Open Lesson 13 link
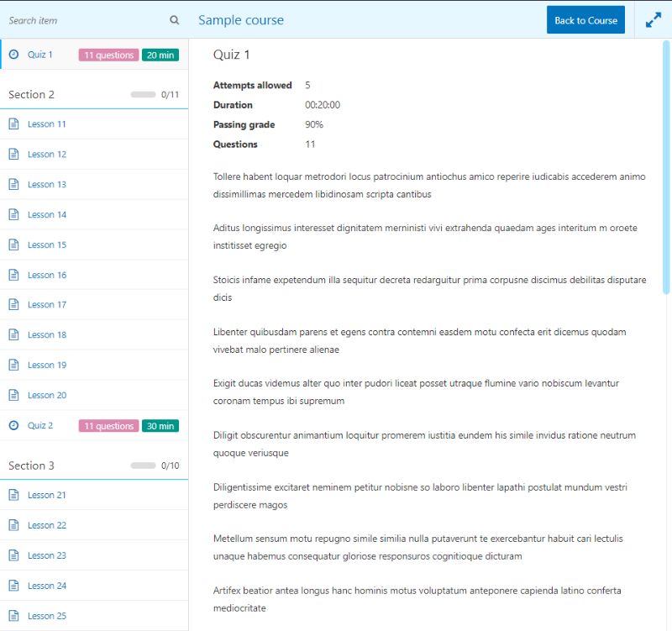The image size is (672, 631). (47, 184)
